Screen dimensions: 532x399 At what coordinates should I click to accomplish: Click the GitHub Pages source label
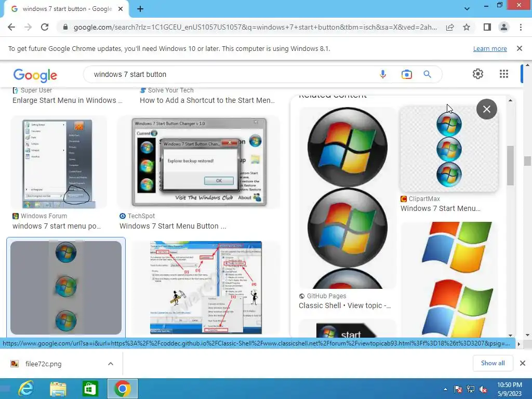(326, 296)
